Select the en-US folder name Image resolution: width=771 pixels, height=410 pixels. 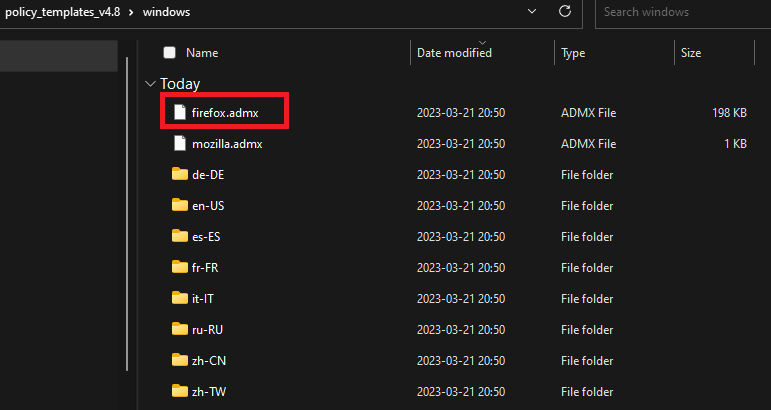point(208,205)
